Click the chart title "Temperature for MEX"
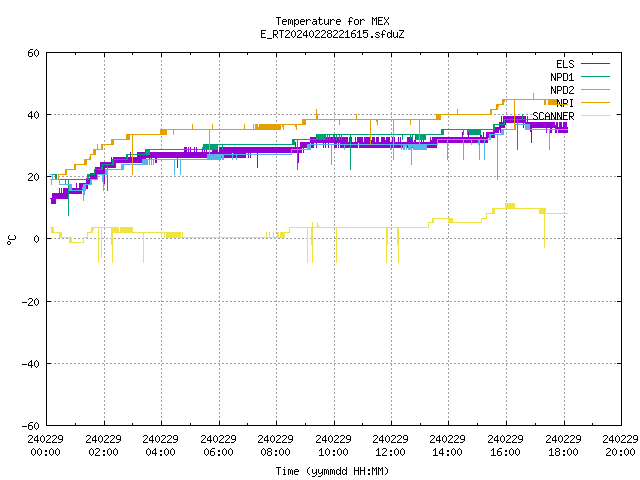Image resolution: width=640 pixels, height=480 pixels. tap(332, 21)
